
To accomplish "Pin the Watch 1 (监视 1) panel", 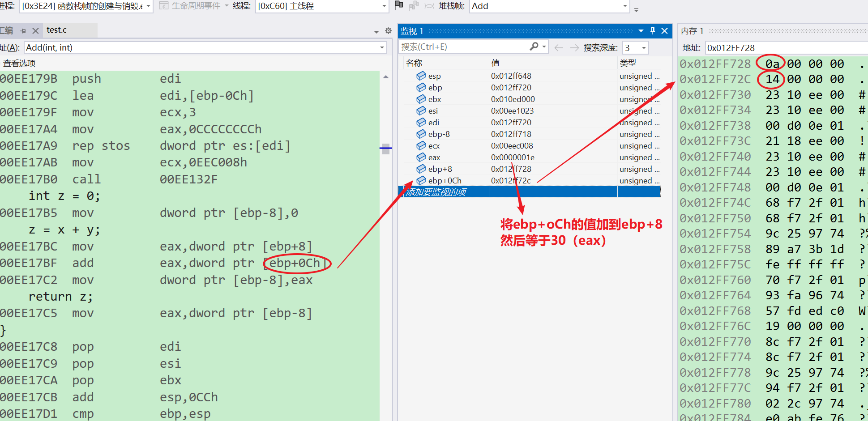I will [653, 30].
